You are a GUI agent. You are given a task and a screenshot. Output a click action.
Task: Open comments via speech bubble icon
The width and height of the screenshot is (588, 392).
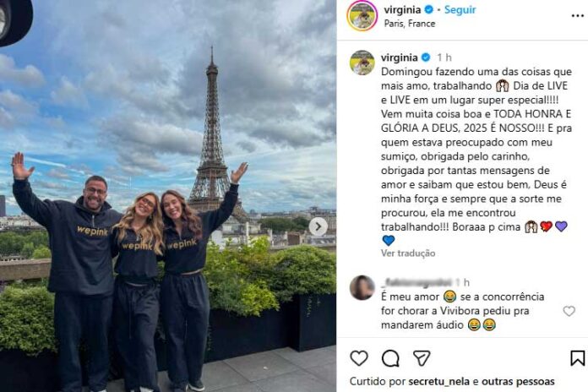click(x=390, y=358)
